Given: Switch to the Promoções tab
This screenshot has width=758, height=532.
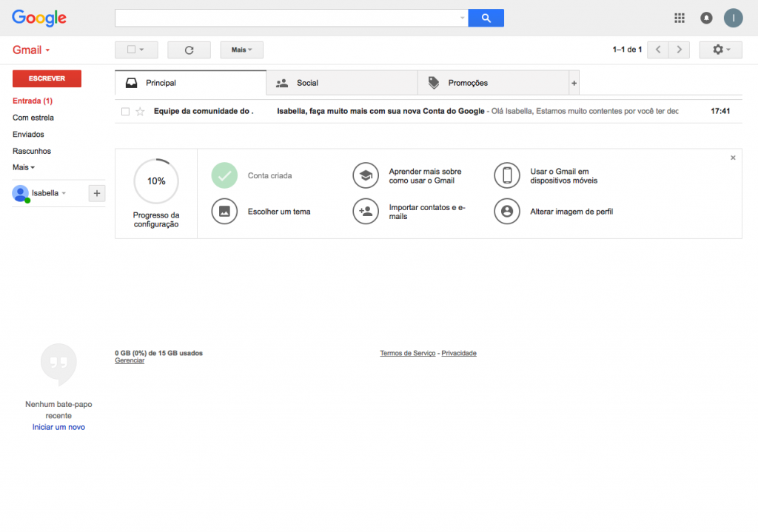Looking at the screenshot, I should 493,83.
